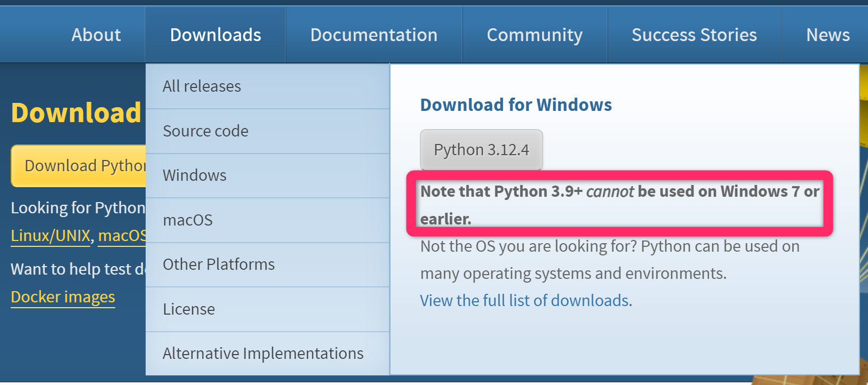Click the 'Looking for Python' text

pos(78,208)
